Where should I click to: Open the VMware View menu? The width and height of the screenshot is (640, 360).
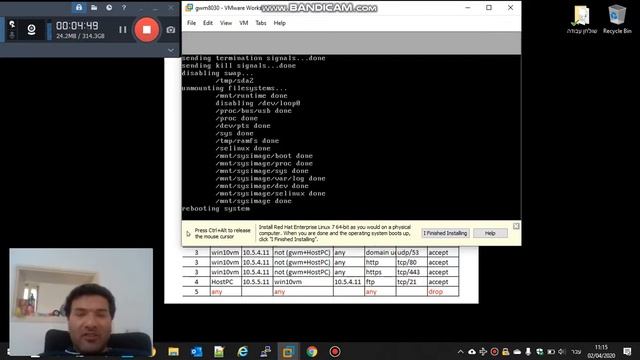click(x=226, y=23)
